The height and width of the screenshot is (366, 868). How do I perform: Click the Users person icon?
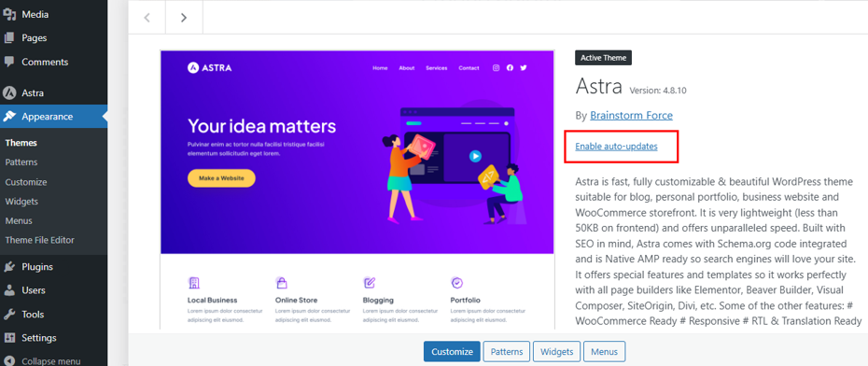tap(8, 290)
